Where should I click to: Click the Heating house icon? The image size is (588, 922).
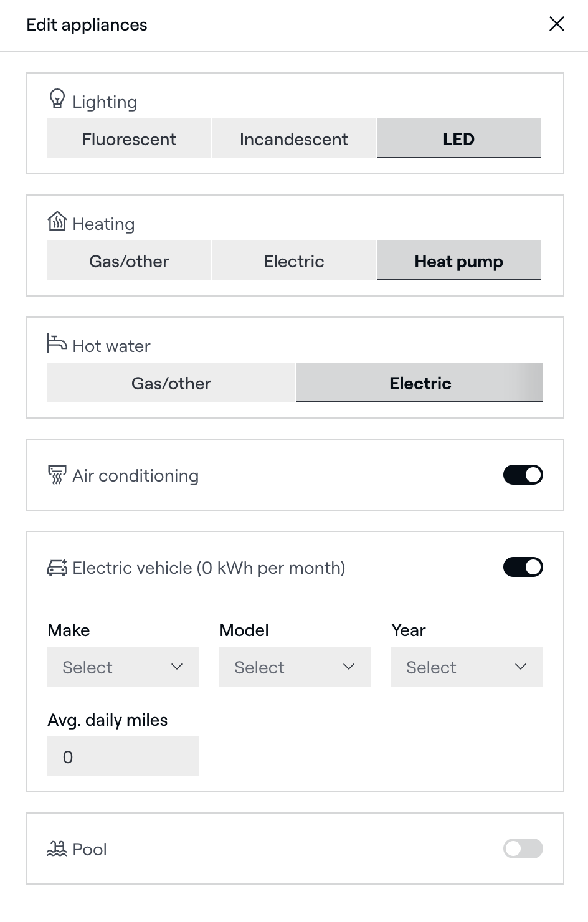pyautogui.click(x=57, y=221)
